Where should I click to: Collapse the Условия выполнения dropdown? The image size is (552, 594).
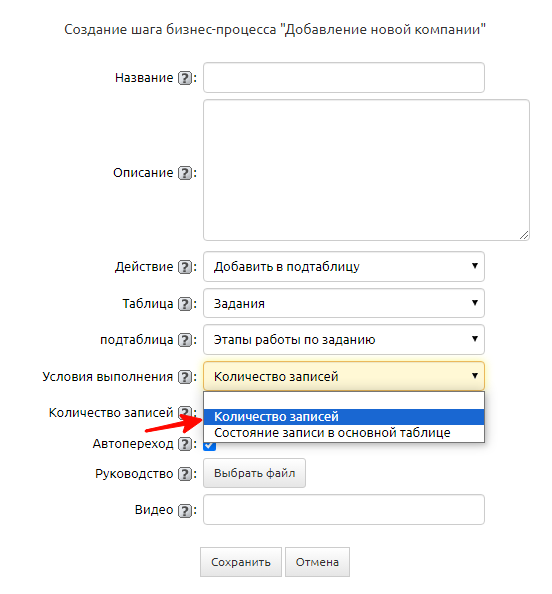point(344,376)
